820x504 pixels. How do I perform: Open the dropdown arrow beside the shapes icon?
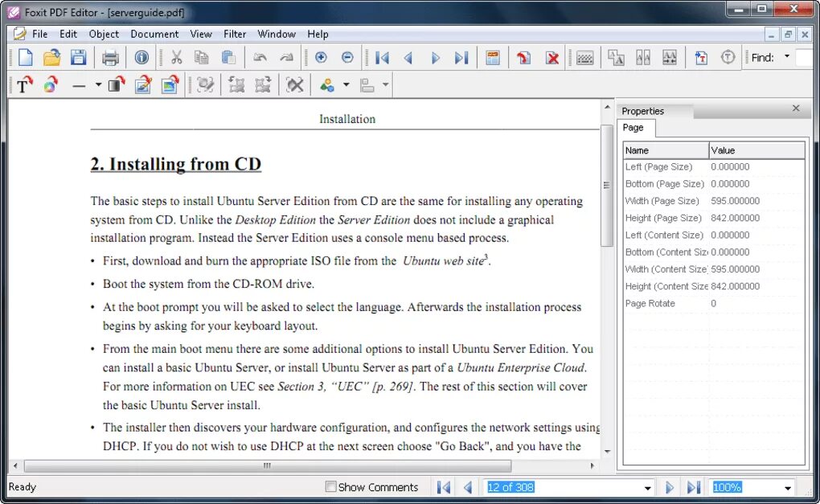coord(346,84)
